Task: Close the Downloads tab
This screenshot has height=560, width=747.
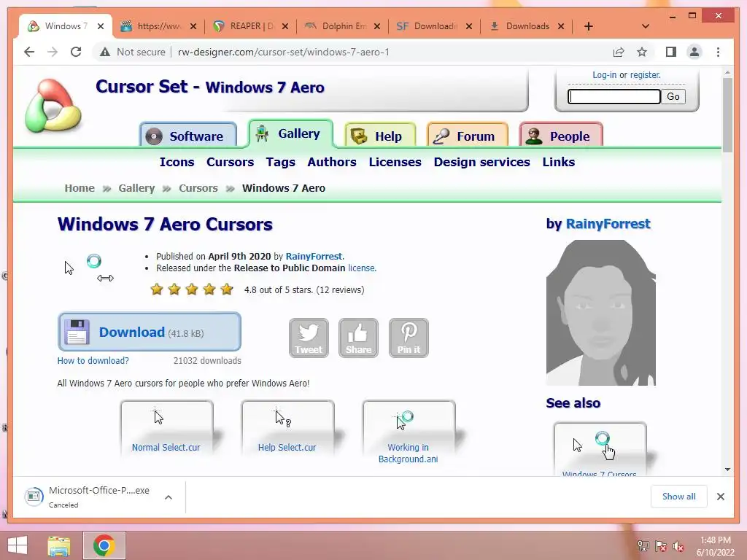Action: [x=561, y=26]
